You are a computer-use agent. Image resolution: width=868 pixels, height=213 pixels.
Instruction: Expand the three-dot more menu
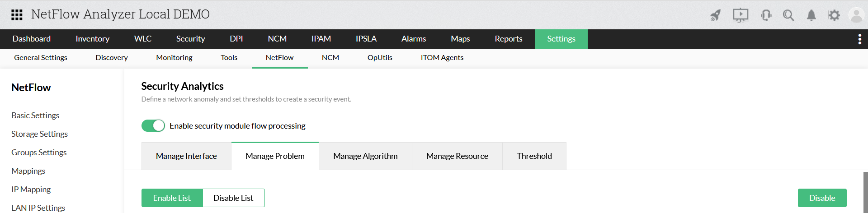859,39
